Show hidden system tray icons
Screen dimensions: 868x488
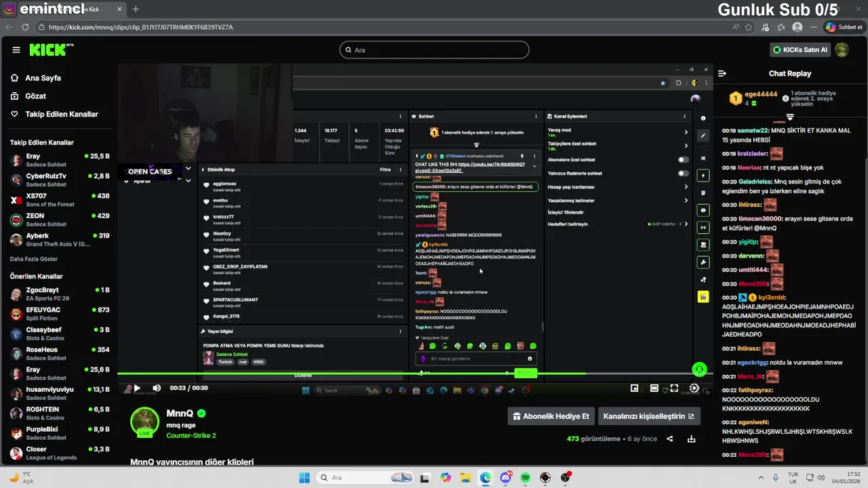click(760, 478)
